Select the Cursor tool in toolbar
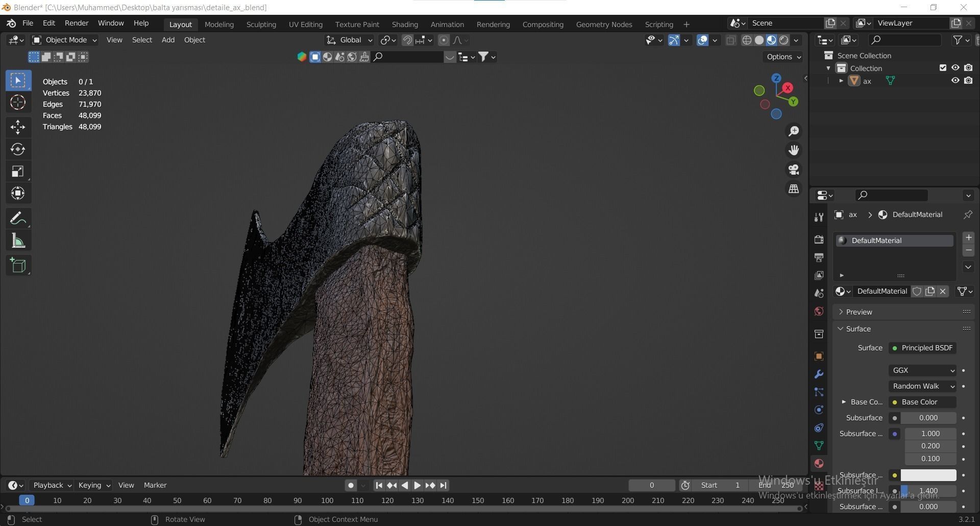Viewport: 980px width, 526px height. (18, 103)
